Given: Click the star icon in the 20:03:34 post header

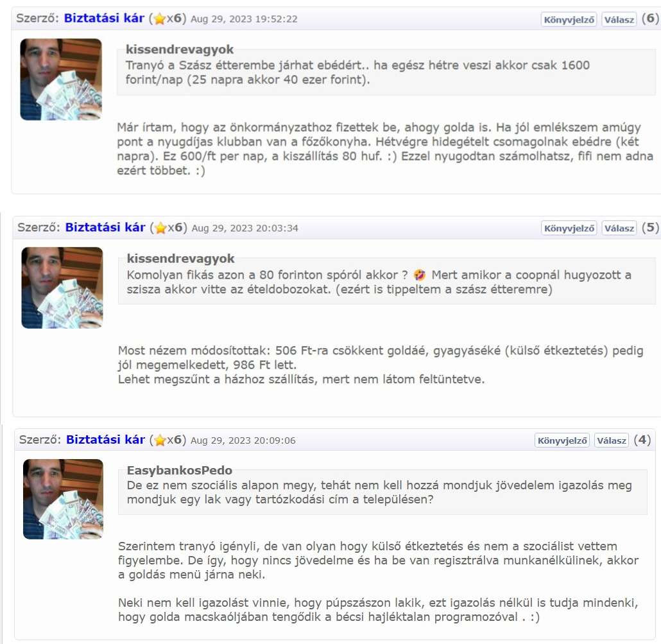Looking at the screenshot, I should [x=160, y=228].
